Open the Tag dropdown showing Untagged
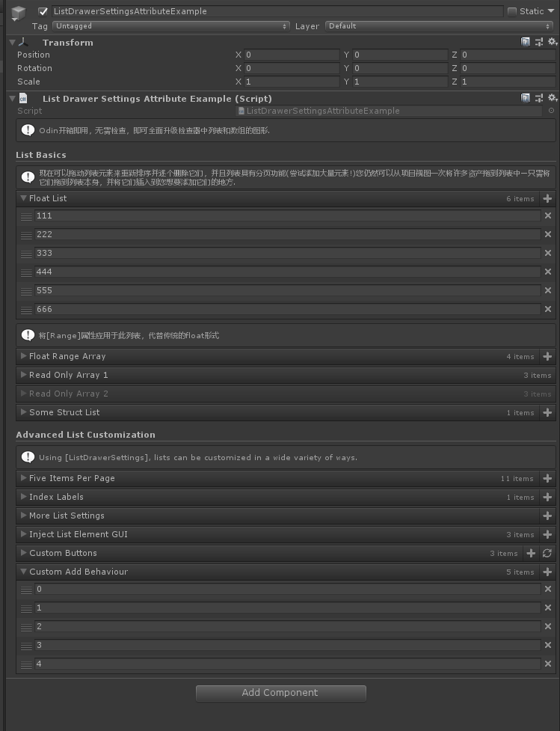This screenshot has height=731, width=560. (x=170, y=26)
